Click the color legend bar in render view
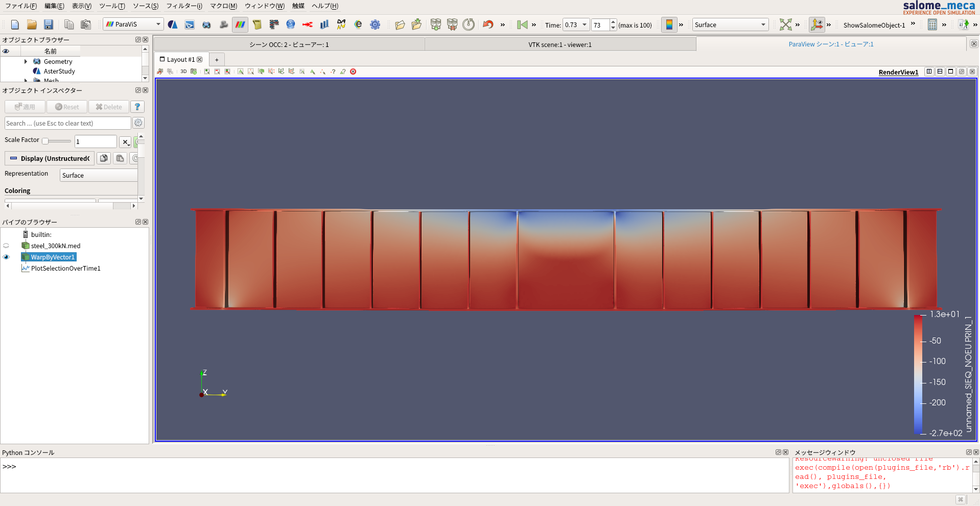 click(918, 374)
